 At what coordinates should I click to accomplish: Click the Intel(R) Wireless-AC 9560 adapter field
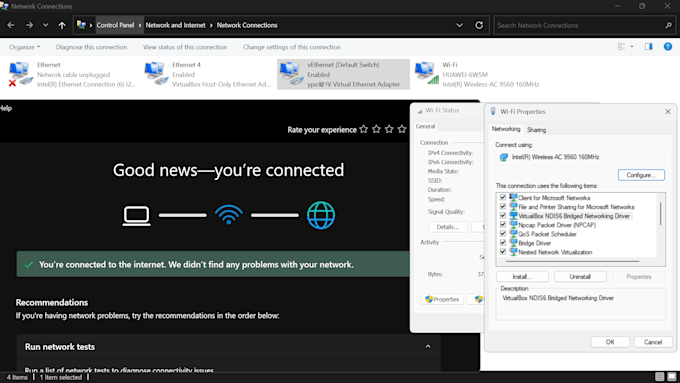(580, 157)
